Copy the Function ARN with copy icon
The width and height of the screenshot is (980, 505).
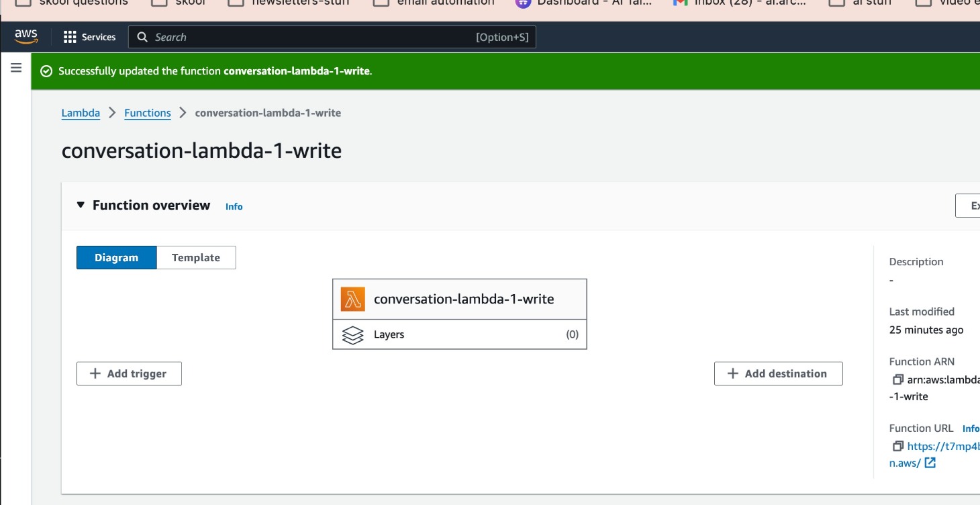(x=897, y=379)
